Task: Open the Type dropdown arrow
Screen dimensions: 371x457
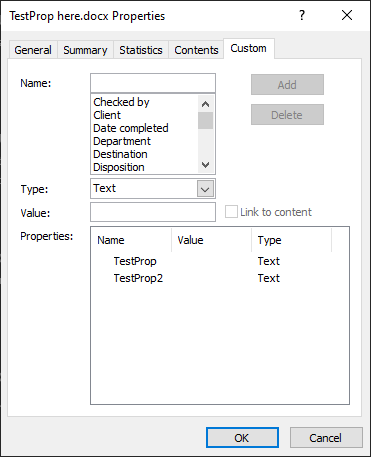Action: [205, 189]
